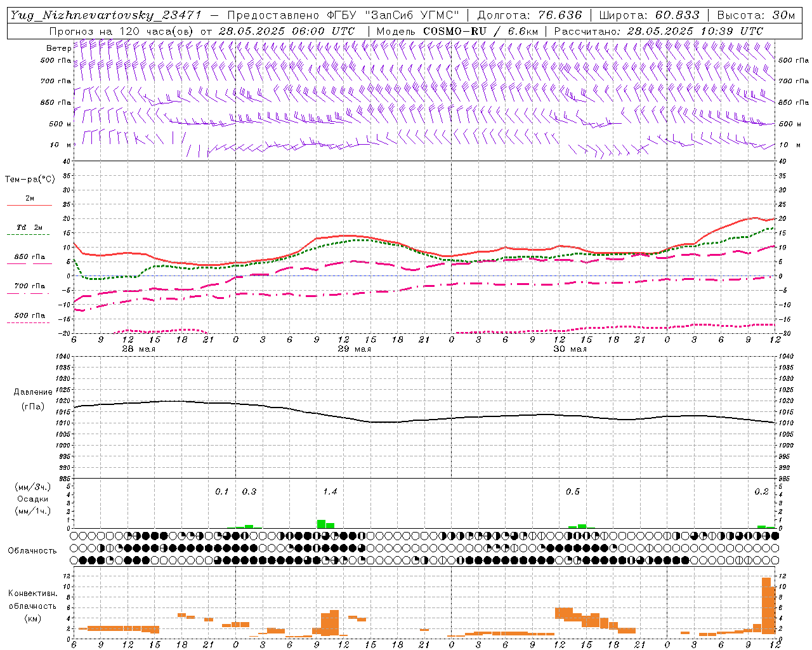Click the (км) unit label of convective clouds
Viewport: 812px width, 650px height.
click(x=32, y=618)
